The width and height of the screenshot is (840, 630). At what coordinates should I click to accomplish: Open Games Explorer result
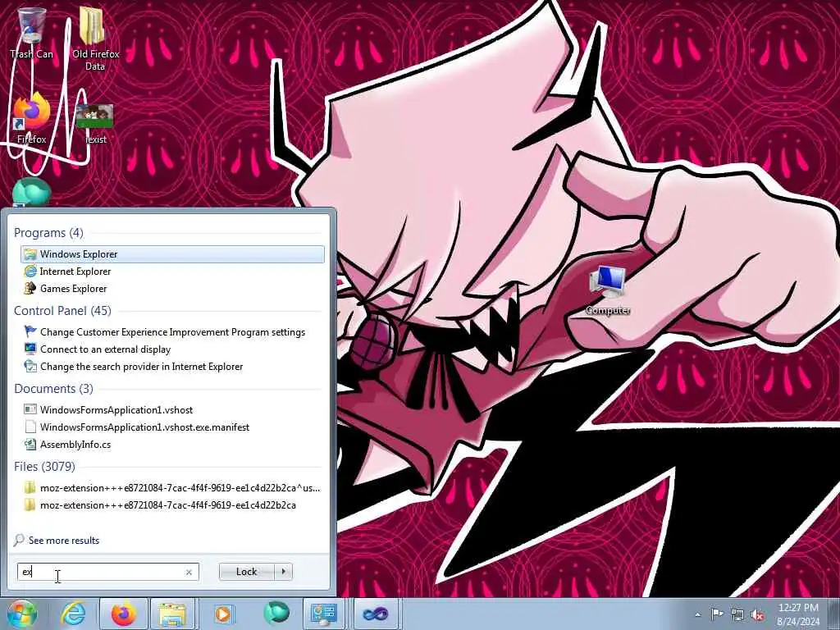[172, 288]
